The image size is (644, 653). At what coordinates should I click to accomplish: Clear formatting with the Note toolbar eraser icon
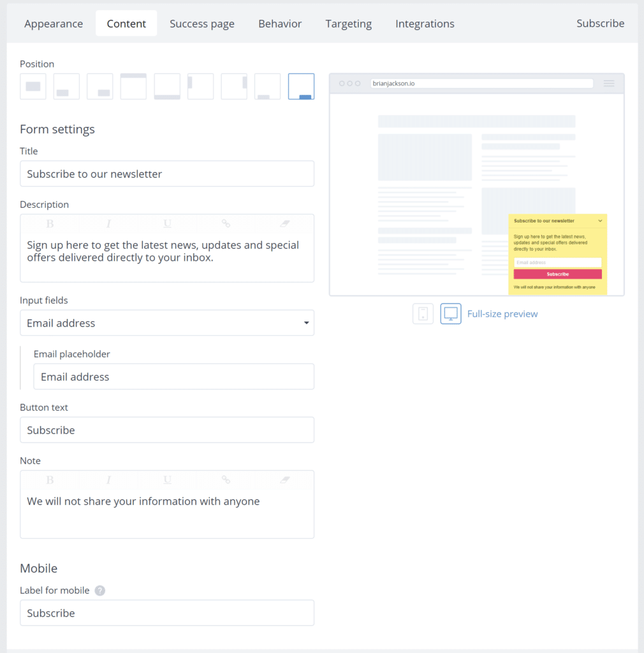[284, 480]
